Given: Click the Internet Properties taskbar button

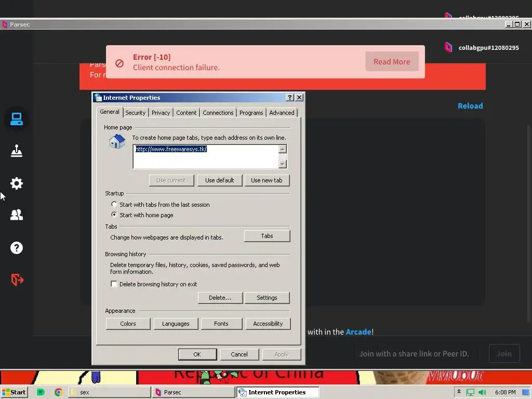Looking at the screenshot, I should [278, 392].
